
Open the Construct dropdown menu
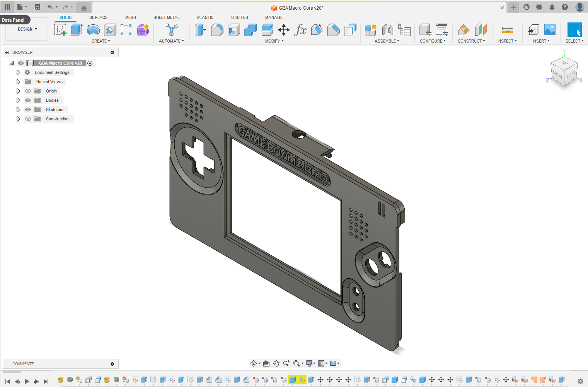(x=471, y=41)
